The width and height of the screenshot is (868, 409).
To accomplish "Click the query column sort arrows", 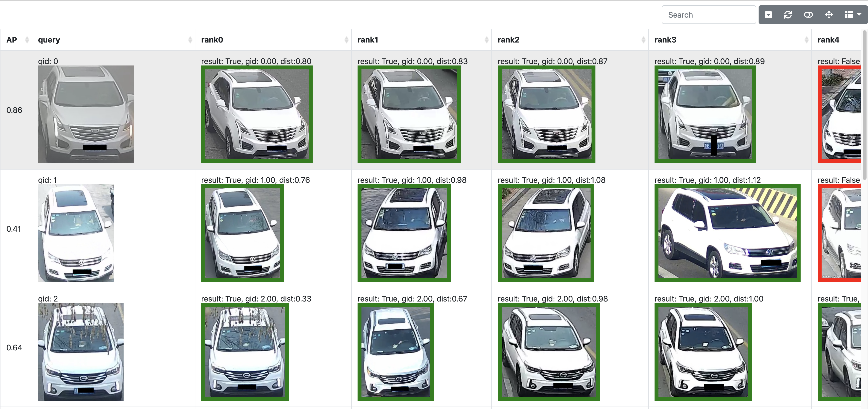I will (190, 40).
